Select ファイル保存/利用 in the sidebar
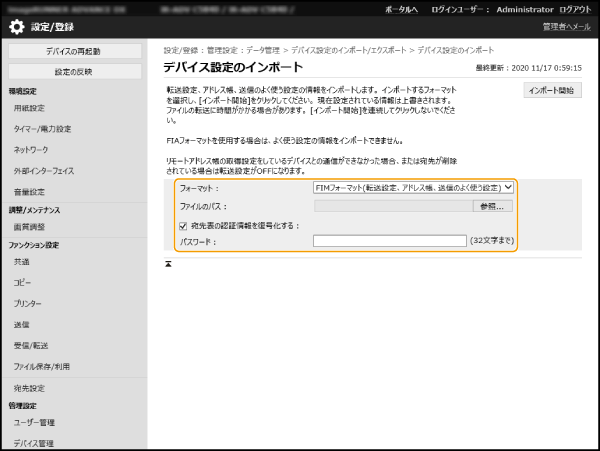Viewport: 600px width, 451px height. point(42,366)
